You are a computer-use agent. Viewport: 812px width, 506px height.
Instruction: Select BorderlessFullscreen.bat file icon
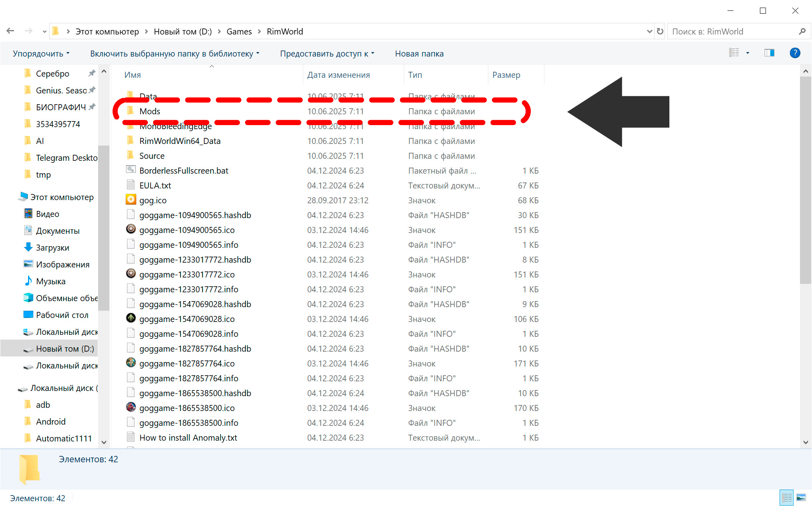tap(131, 170)
